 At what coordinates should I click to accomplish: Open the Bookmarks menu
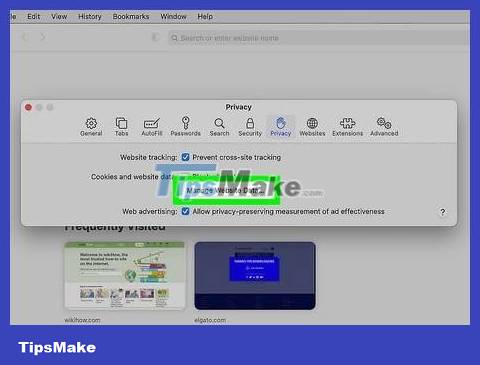tap(131, 16)
